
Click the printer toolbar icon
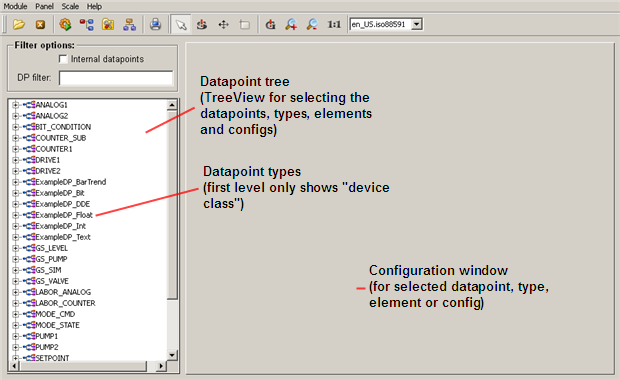pyautogui.click(x=155, y=25)
